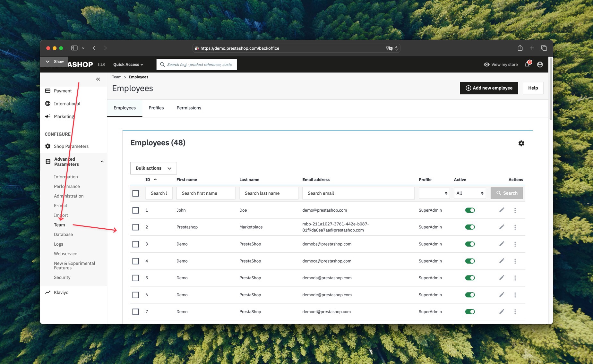This screenshot has height=364, width=593.
Task: Switch to Employees tab
Action: 125,108
